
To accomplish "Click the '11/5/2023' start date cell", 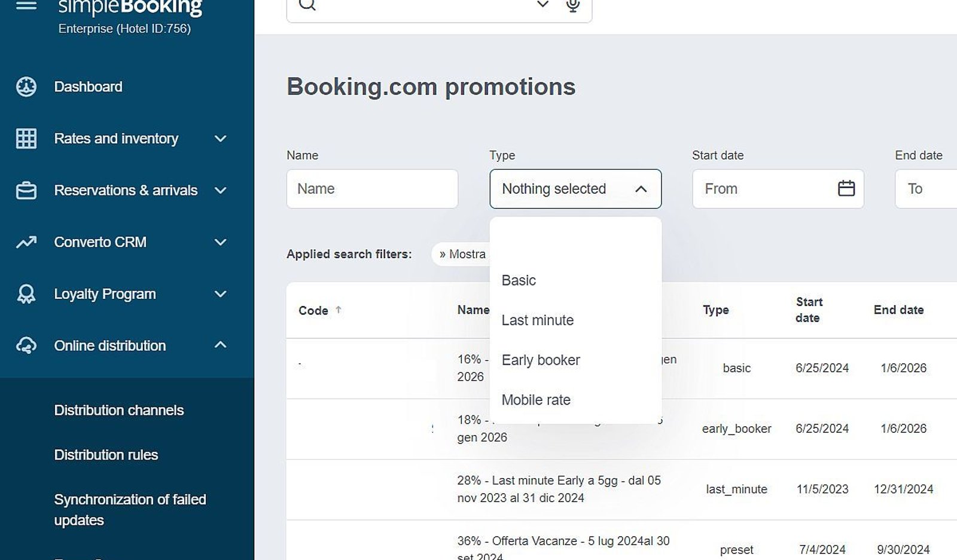I will (x=822, y=489).
